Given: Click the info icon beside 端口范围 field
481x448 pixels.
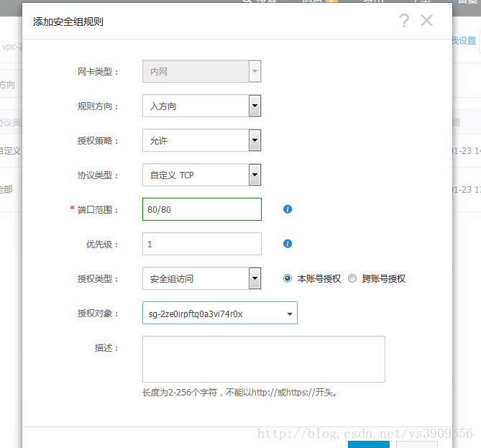Looking at the screenshot, I should click(288, 209).
